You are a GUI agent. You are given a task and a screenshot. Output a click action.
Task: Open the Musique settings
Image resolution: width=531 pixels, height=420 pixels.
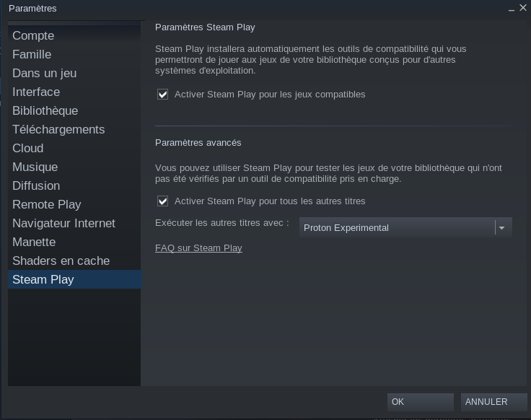[x=35, y=167]
